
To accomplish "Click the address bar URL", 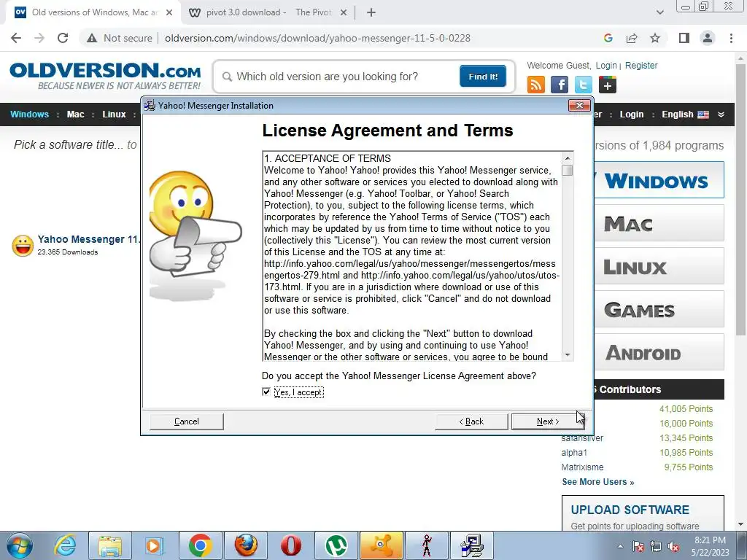I will tap(317, 38).
